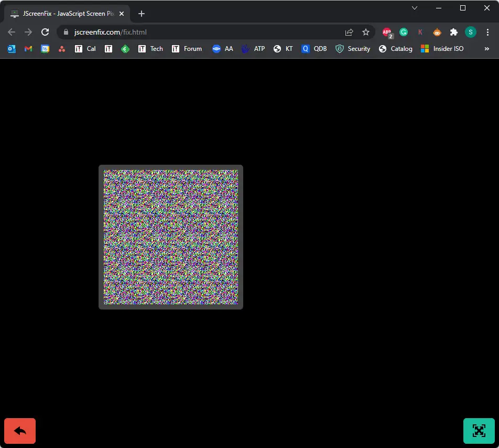
Task: Open the tab search dropdown arrow
Action: click(414, 8)
